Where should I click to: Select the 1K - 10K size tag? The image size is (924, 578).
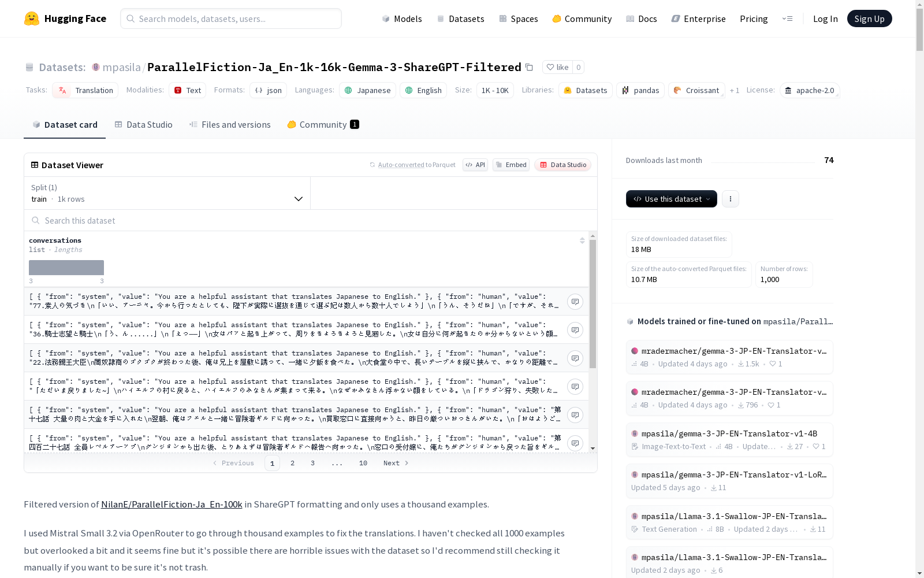coord(495,90)
